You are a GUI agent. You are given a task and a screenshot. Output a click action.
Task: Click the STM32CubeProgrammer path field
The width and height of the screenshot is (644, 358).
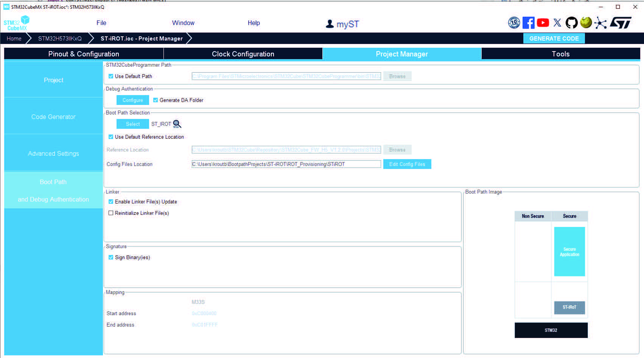coord(286,76)
